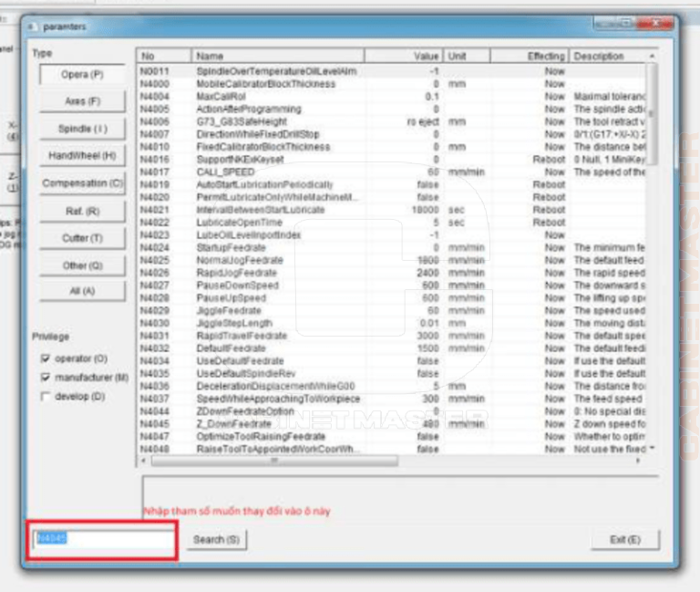700x592 pixels.
Task: Show all parameters with All (A)
Action: tap(82, 291)
